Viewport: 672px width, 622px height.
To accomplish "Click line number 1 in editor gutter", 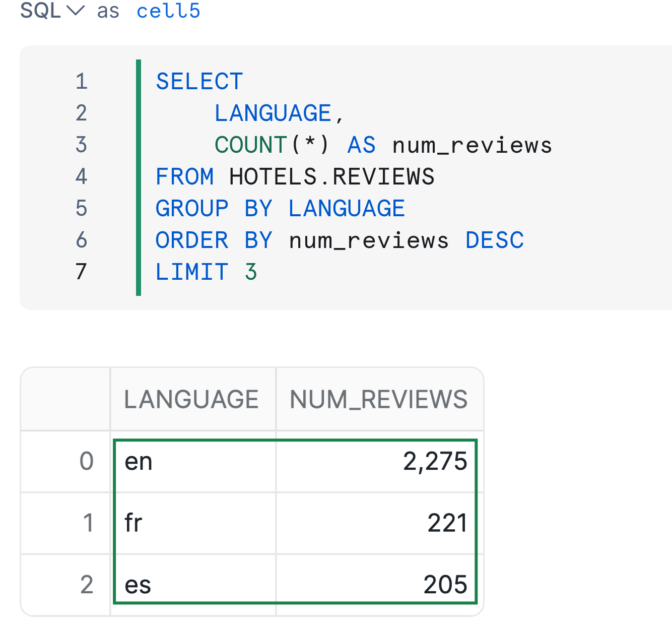I will 82,82.
